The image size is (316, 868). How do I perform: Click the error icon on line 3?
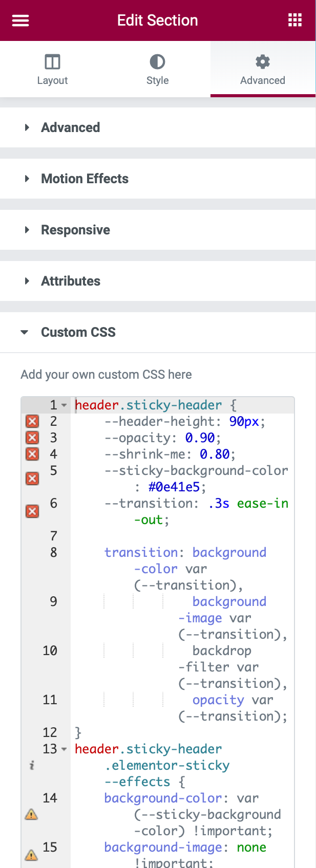tap(32, 438)
